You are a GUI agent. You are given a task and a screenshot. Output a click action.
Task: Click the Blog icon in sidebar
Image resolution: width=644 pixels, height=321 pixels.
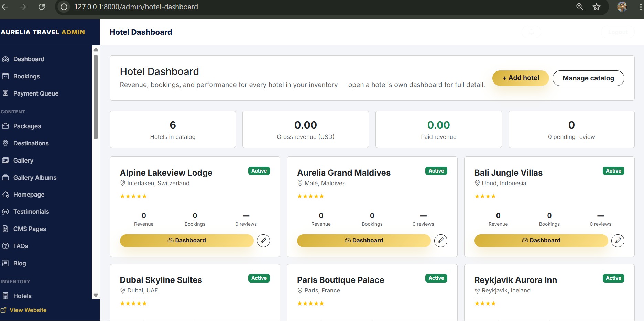click(6, 263)
